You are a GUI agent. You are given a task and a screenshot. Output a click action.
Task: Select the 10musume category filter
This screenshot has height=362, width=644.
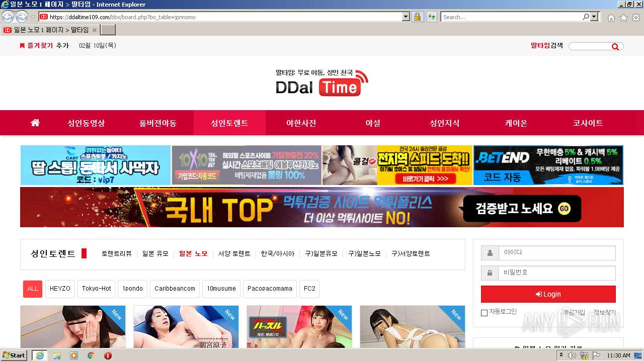pos(221,289)
